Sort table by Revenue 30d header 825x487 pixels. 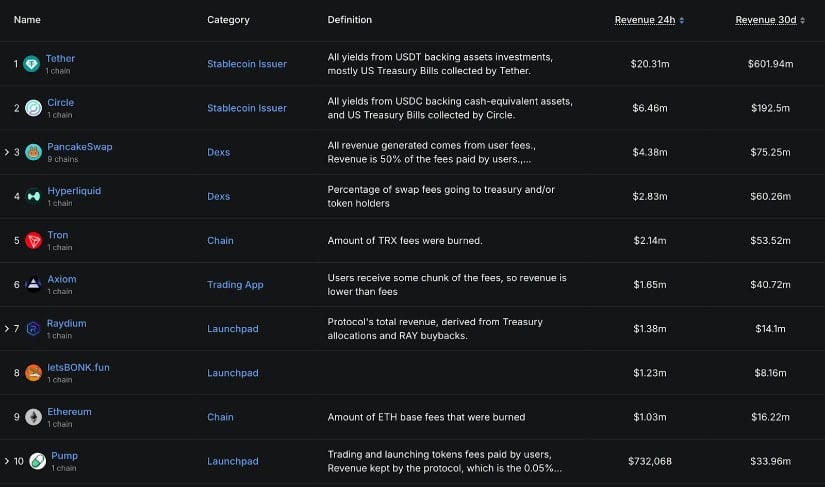[766, 20]
